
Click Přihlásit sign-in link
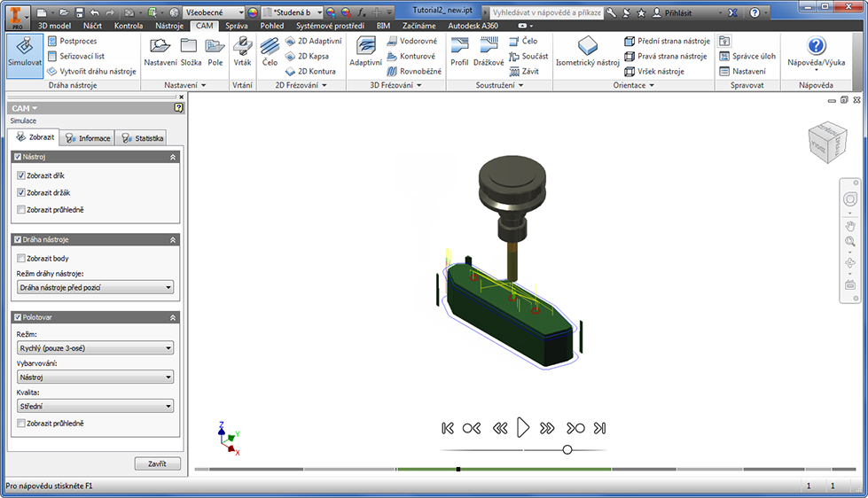(672, 12)
